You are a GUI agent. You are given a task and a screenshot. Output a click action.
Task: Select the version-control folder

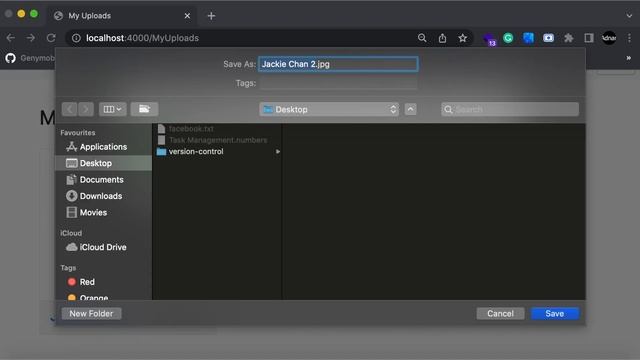coord(217,151)
